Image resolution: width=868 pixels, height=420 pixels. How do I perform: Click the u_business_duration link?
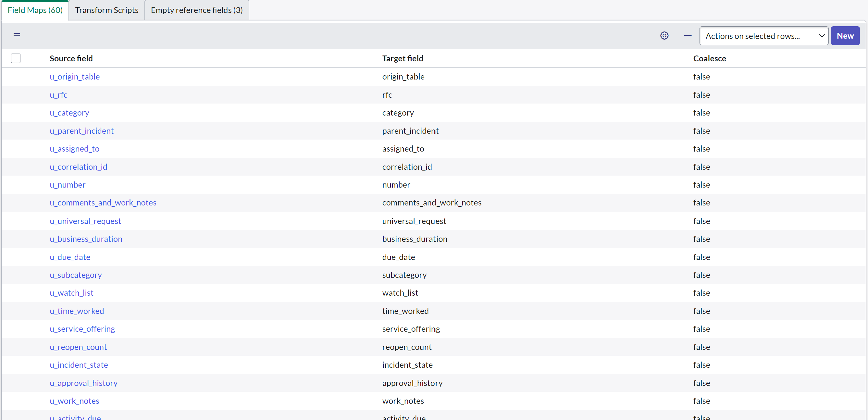tap(86, 239)
